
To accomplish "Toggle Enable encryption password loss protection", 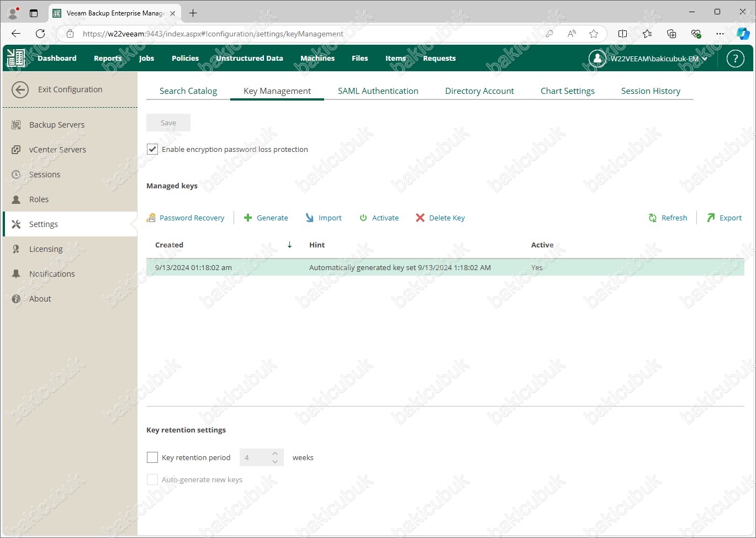I will pyautogui.click(x=152, y=149).
